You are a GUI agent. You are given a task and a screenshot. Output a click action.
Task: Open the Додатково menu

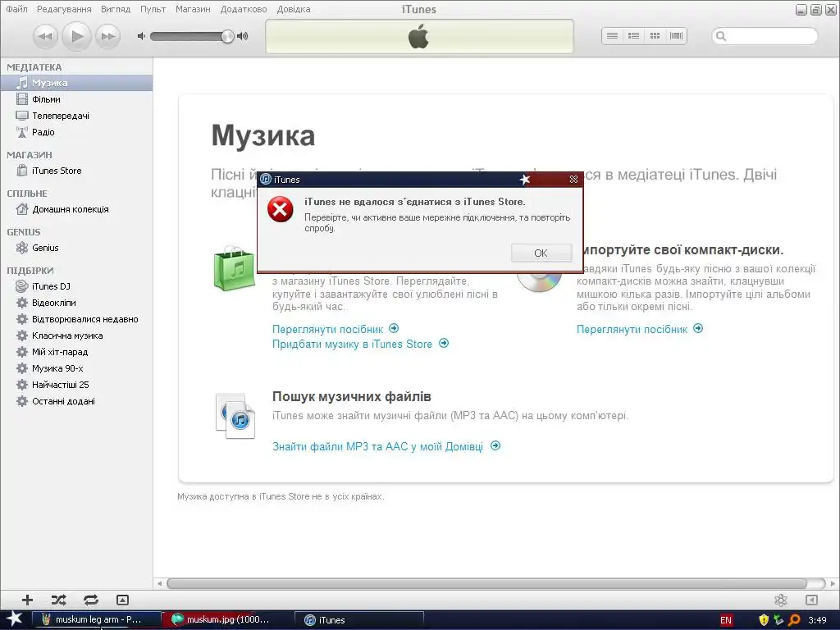coord(244,9)
